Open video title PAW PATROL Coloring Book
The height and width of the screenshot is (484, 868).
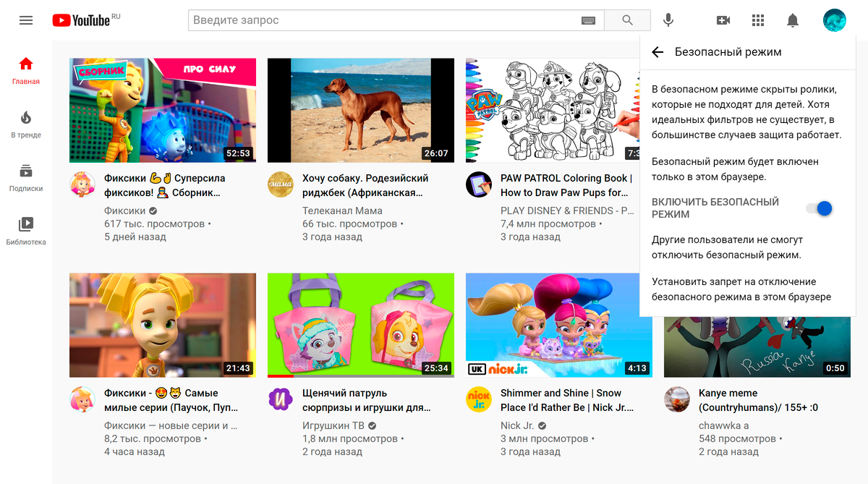[x=566, y=185]
